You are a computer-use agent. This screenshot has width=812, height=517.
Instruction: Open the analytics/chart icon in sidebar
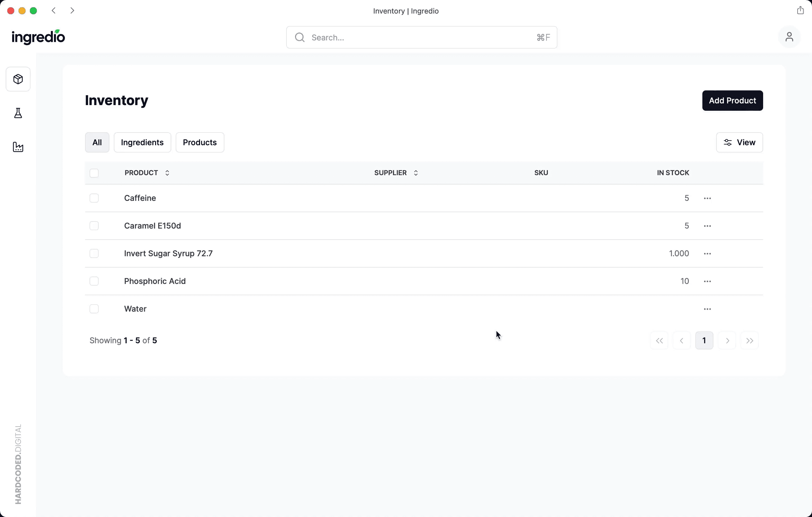[x=18, y=147]
